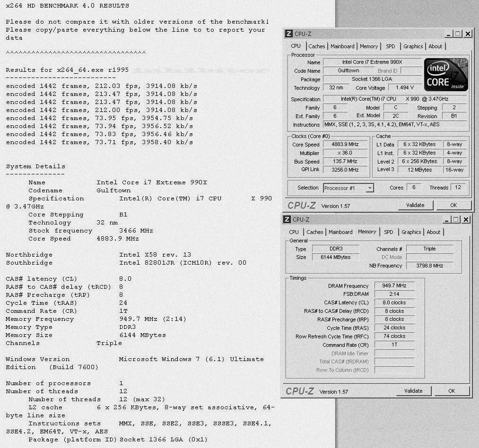Close the CPU-Z window showing Memory timings

[466, 219]
